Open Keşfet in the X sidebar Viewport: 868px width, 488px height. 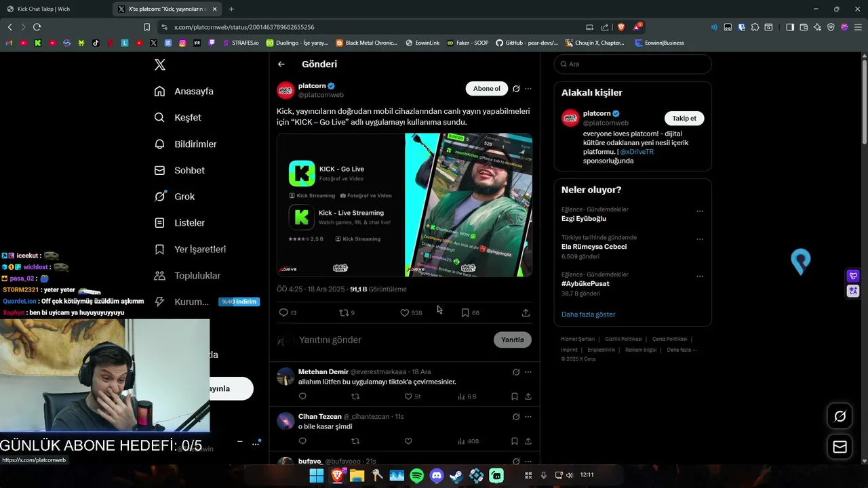tap(178, 117)
